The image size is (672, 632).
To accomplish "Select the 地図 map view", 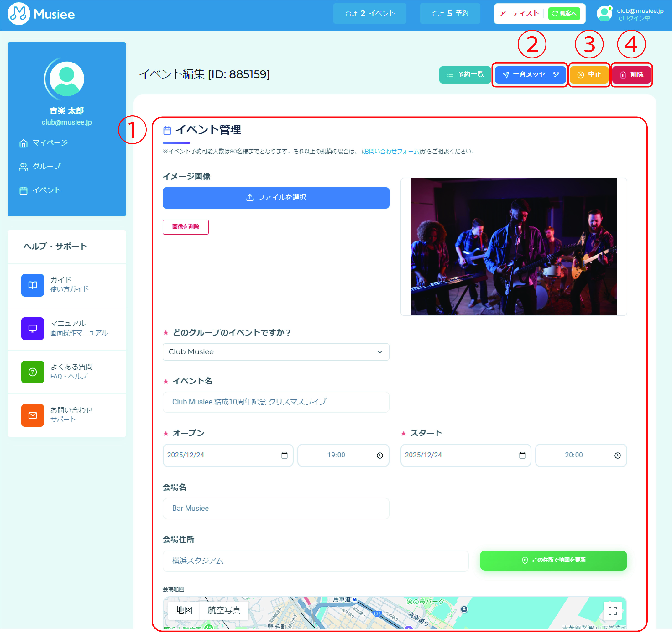I will 184,610.
